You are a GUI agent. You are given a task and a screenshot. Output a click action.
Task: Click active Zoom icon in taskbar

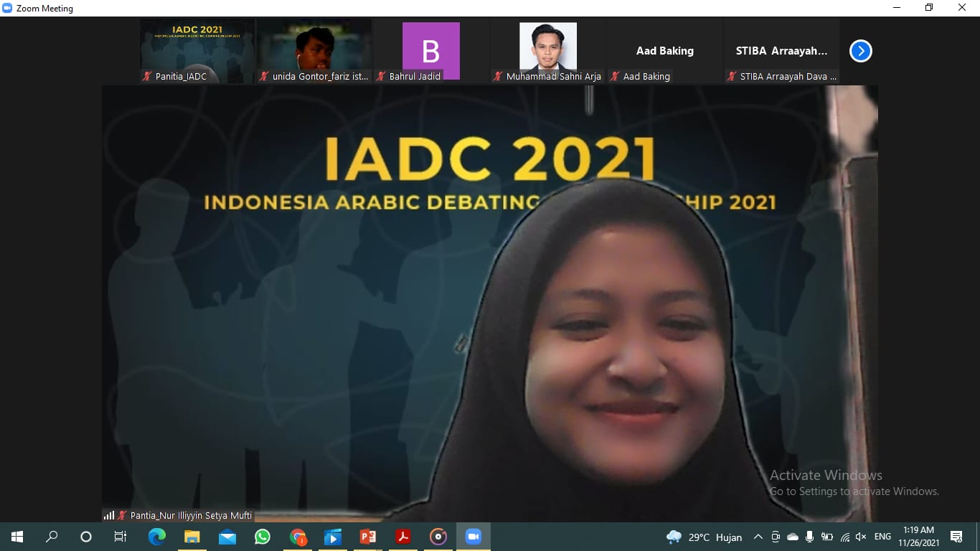pyautogui.click(x=473, y=537)
